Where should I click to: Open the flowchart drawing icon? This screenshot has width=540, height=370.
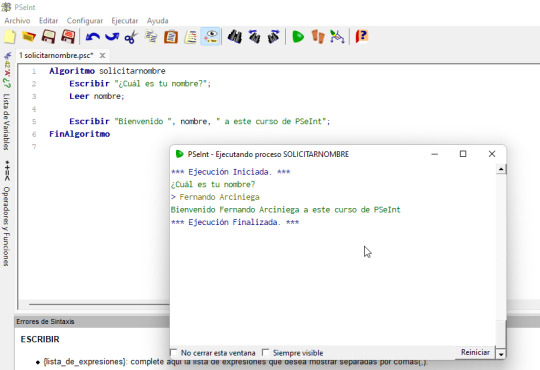click(337, 37)
